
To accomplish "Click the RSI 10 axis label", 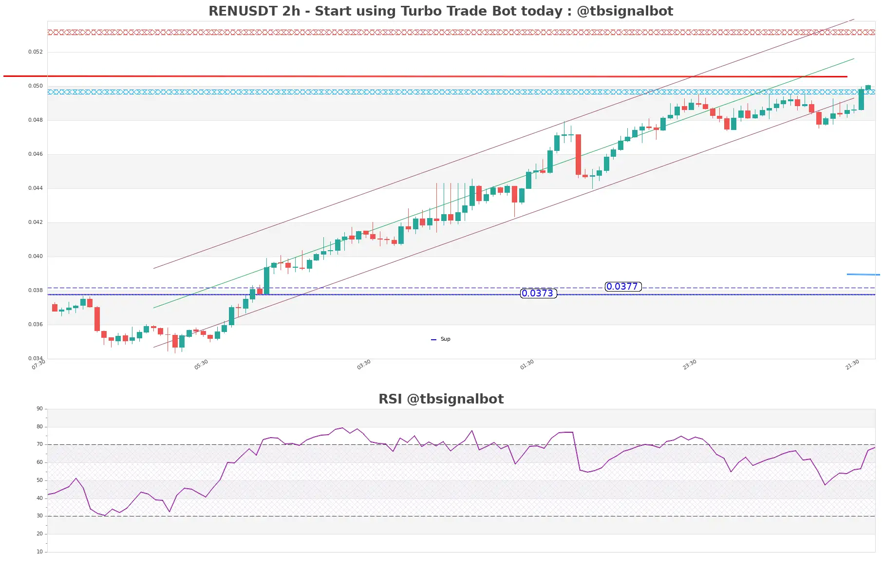I will [39, 551].
